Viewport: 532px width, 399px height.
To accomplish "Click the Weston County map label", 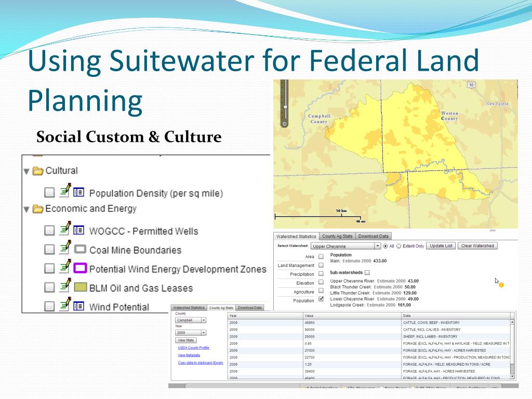I will click(x=449, y=116).
